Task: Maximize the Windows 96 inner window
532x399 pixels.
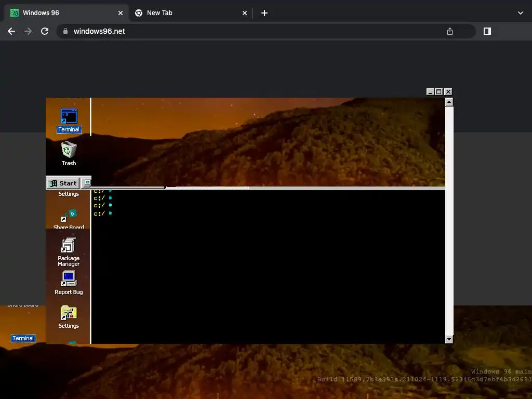Action: click(x=438, y=92)
